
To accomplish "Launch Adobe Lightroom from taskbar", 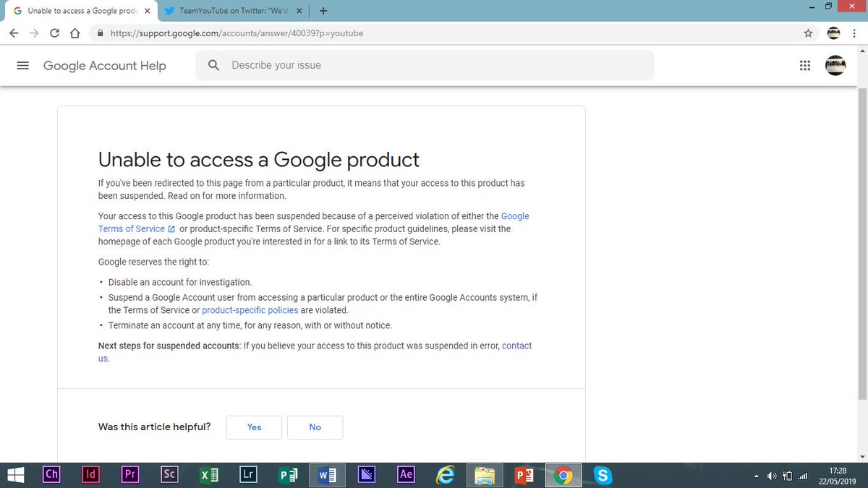I will (x=248, y=474).
